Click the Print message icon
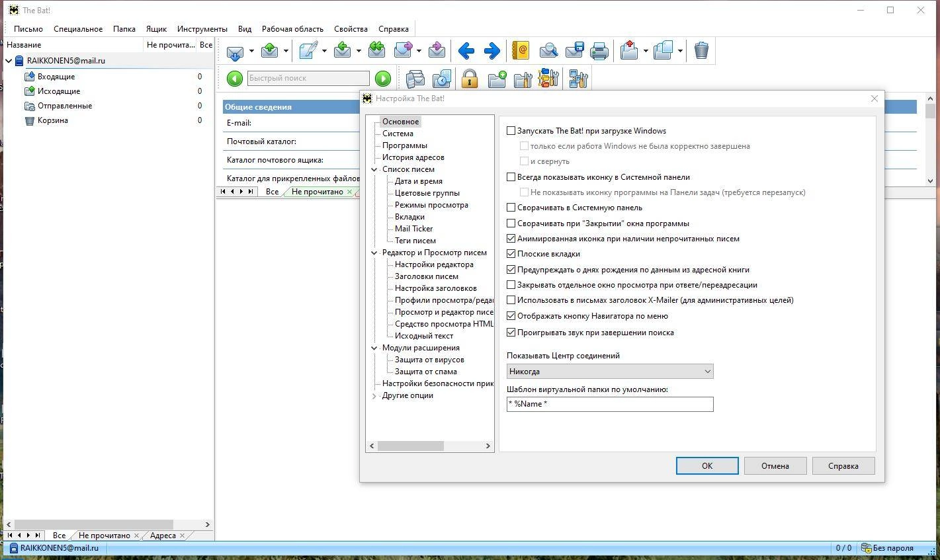Image resolution: width=940 pixels, height=560 pixels. tap(599, 51)
